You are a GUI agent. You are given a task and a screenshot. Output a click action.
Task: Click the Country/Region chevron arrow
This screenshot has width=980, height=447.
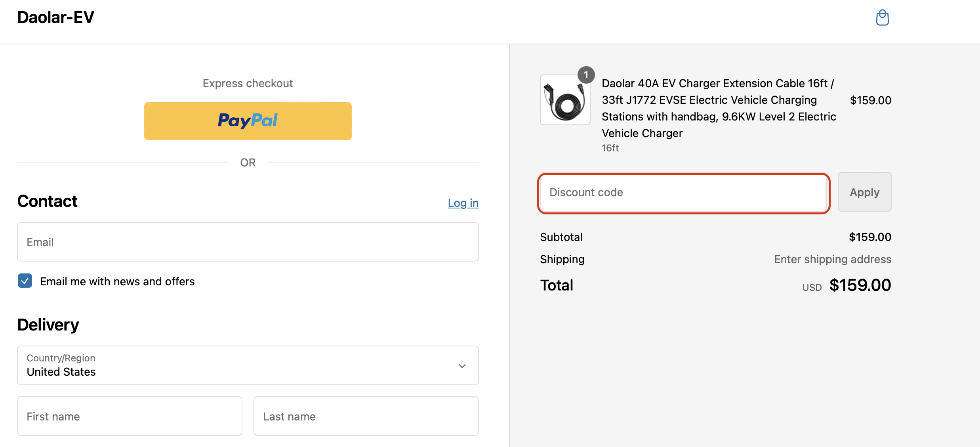tap(461, 365)
